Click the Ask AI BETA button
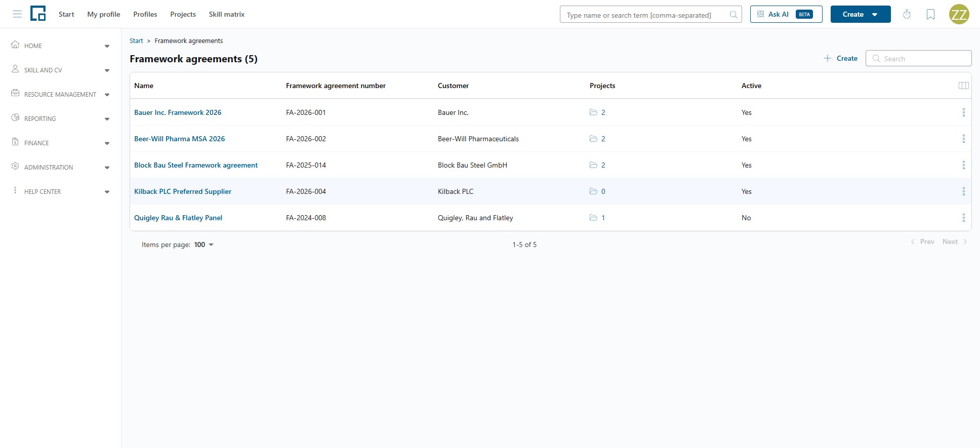Image resolution: width=980 pixels, height=448 pixels. (786, 14)
